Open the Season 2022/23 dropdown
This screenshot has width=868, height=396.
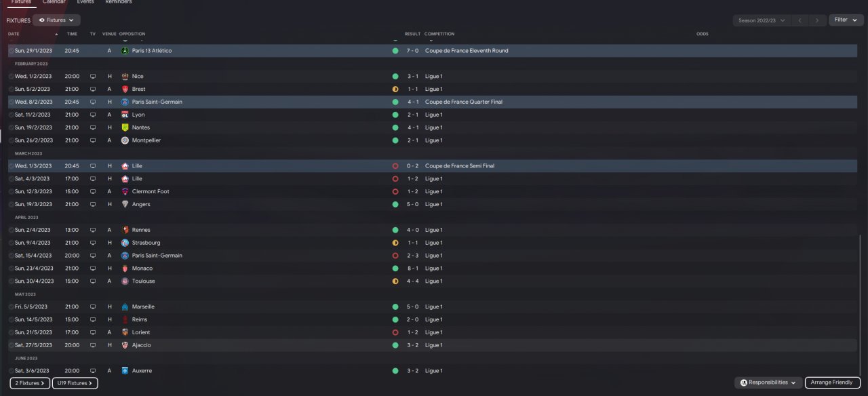[761, 20]
